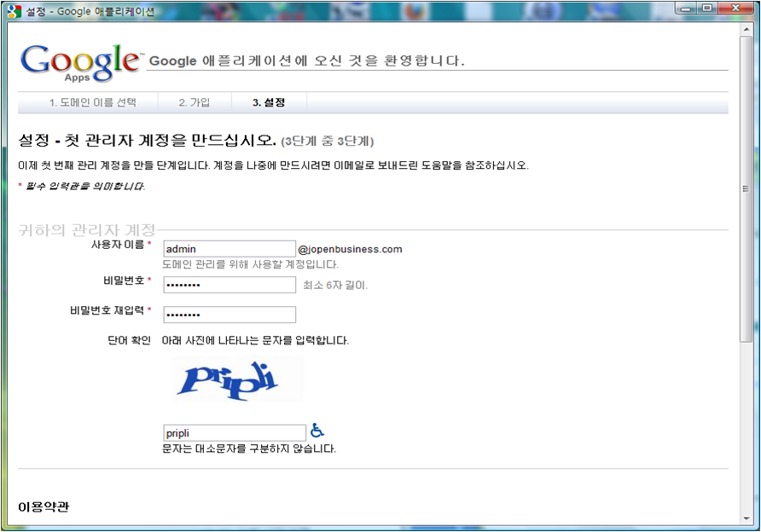761x532 pixels.
Task: Click the '설정 - 첫 관리자 계정을 만드십시오.' heading
Action: click(148, 141)
